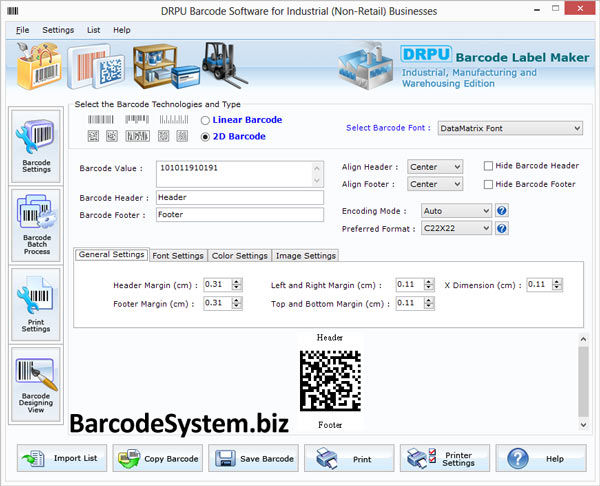Open Printer Settings button
This screenshot has width=600, height=486.
tap(445, 458)
